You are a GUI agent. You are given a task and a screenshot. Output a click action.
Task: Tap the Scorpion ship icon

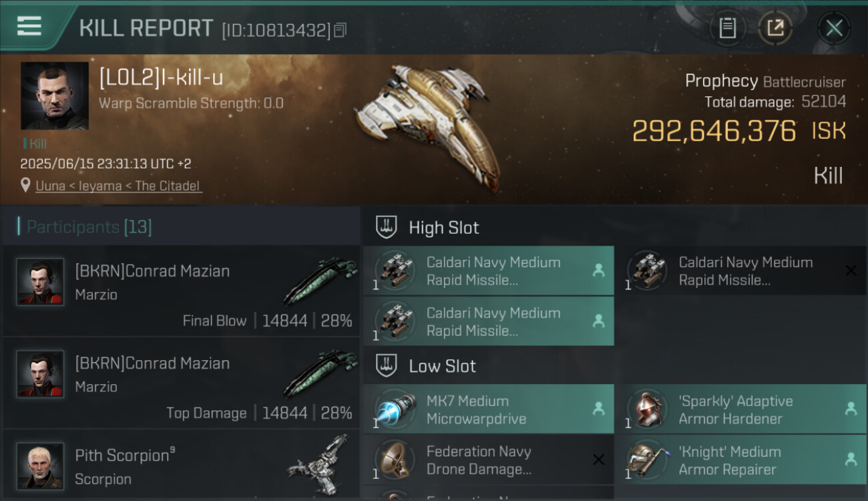pos(318,465)
